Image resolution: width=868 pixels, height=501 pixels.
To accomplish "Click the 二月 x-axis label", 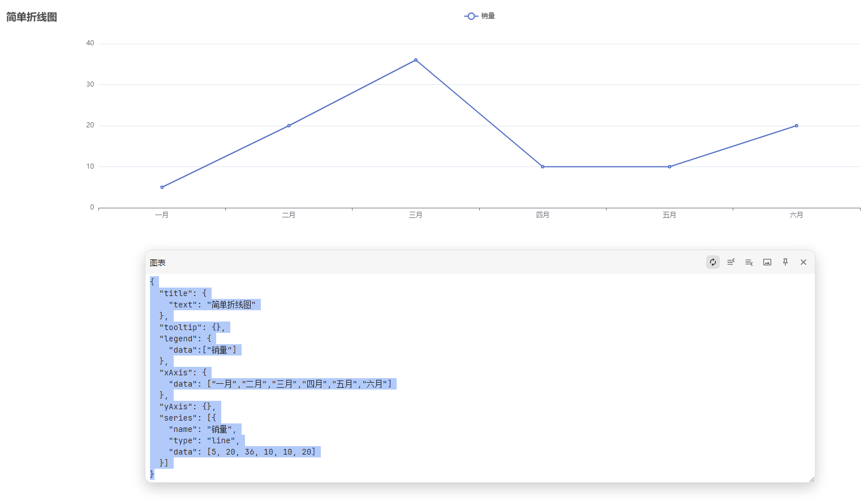I will pyautogui.click(x=289, y=215).
